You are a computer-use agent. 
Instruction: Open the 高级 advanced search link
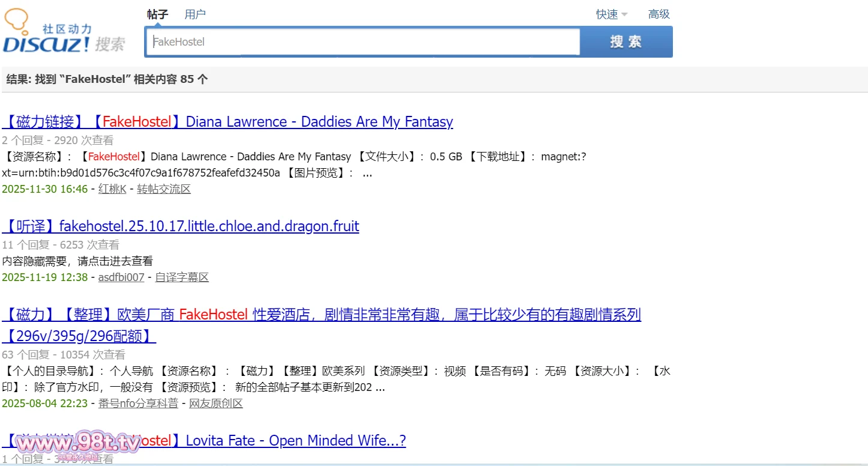tap(659, 14)
